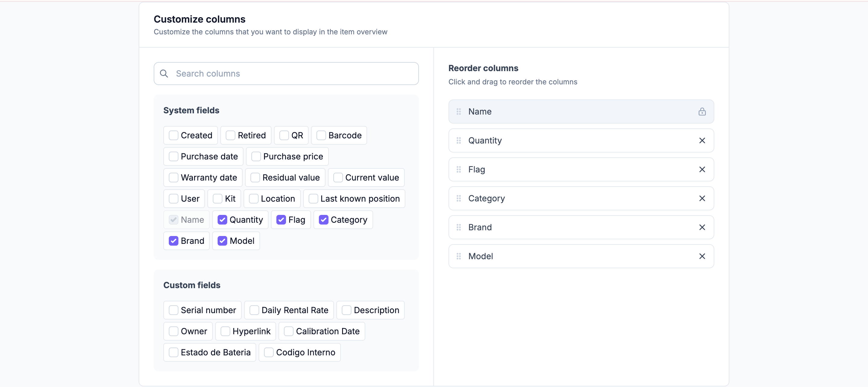The width and height of the screenshot is (868, 387).
Task: Uncheck the Flag checkbox
Action: (x=281, y=220)
